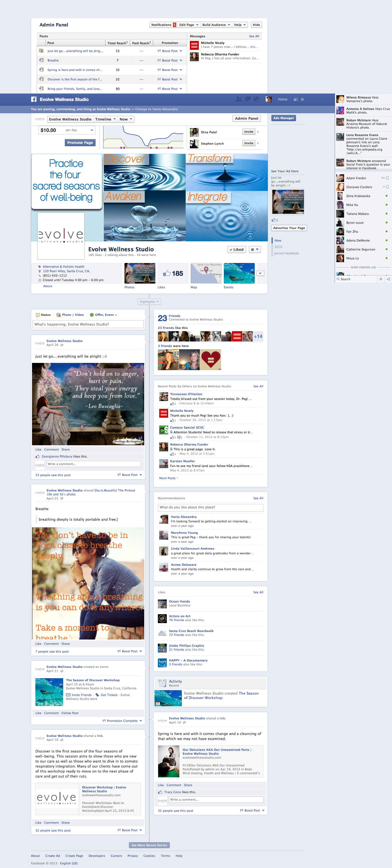The image size is (392, 868).
Task: Click the hide chat sidebar arrow icon
Action: click(388, 279)
